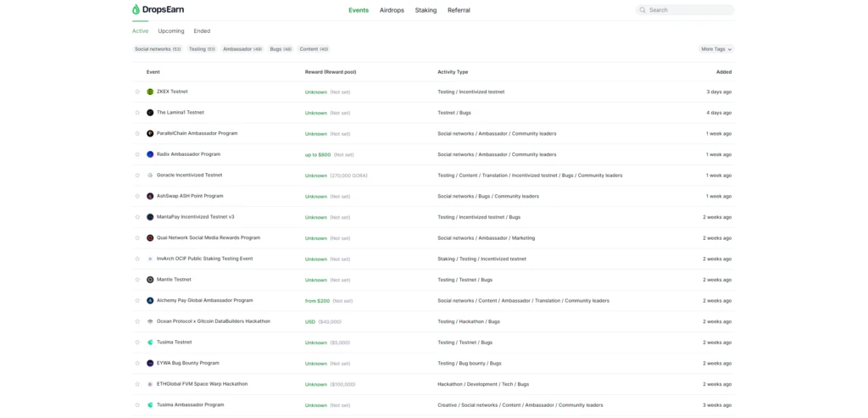Star the Goracle Incentivized Testnet
The image size is (868, 418).
[137, 175]
